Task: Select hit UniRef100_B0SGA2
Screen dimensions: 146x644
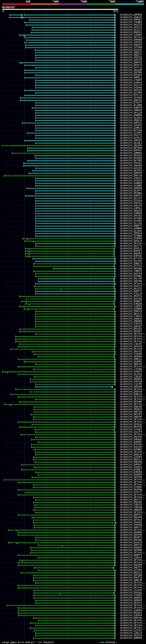Action: click(x=131, y=593)
